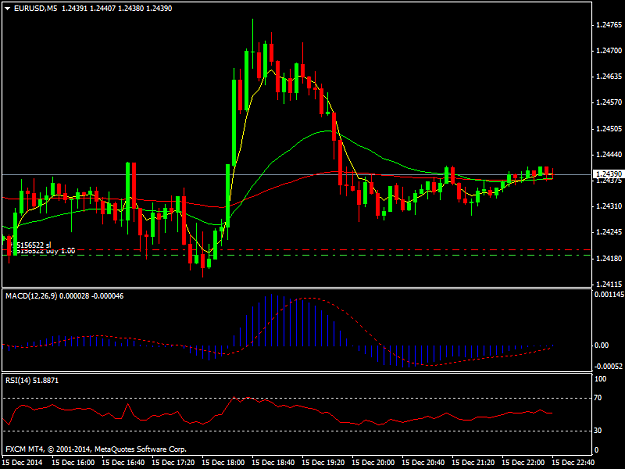Click the 1.24635 price scale value
625x469 pixels.
[609, 77]
